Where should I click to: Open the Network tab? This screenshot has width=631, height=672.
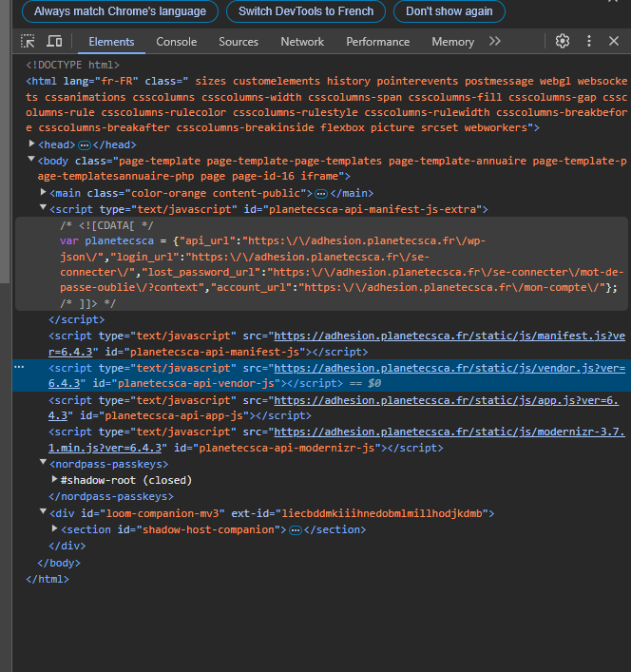pos(302,42)
